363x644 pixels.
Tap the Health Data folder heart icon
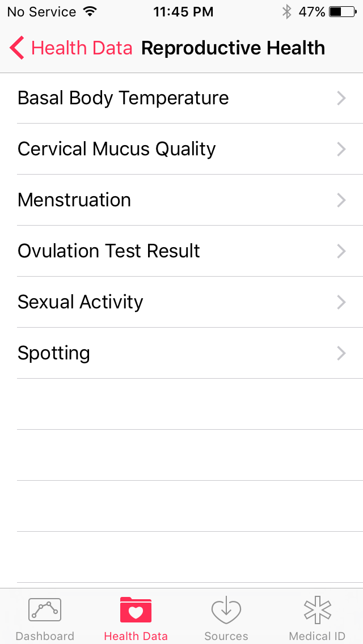pyautogui.click(x=136, y=611)
